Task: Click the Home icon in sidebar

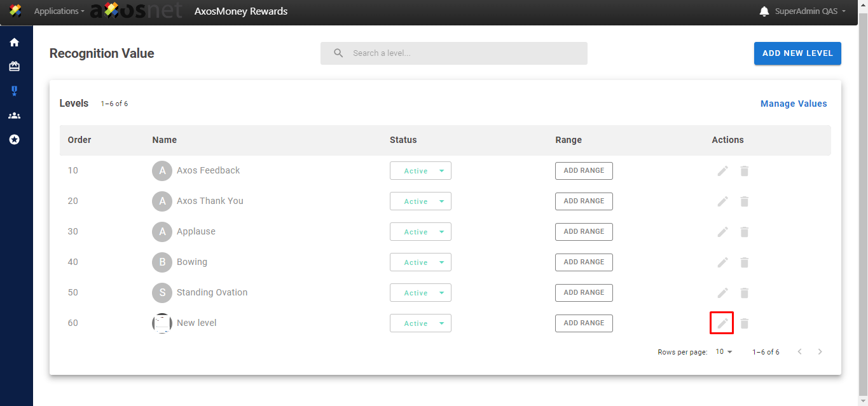Action: pos(14,43)
